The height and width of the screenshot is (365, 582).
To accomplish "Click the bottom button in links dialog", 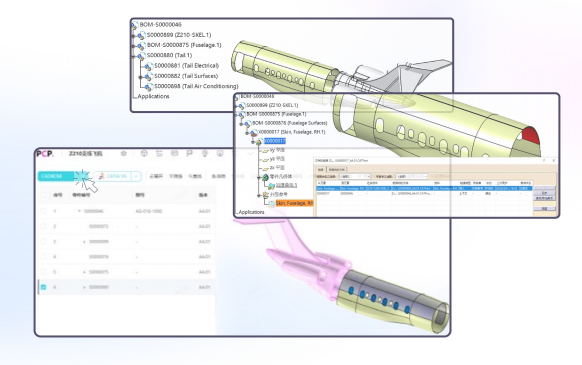I will 544,209.
